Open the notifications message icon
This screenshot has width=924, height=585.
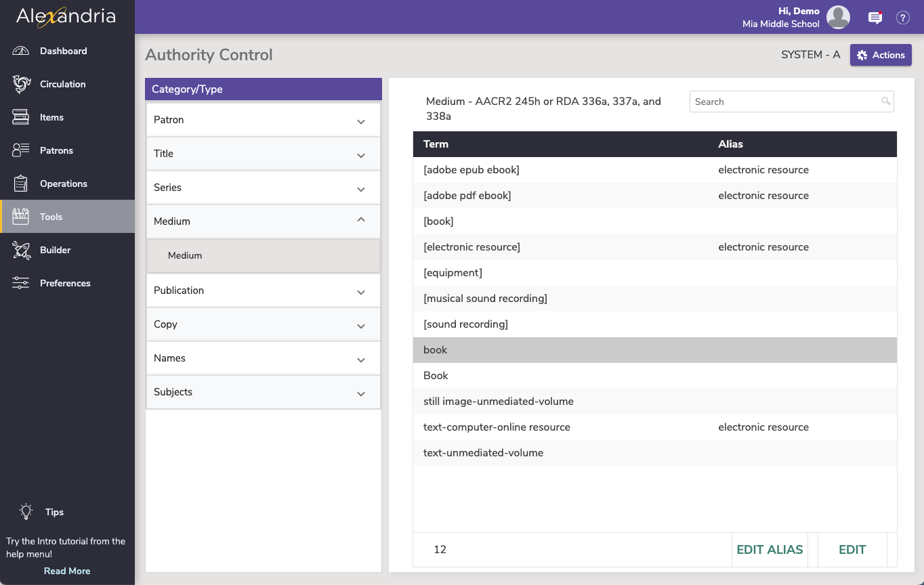point(875,18)
